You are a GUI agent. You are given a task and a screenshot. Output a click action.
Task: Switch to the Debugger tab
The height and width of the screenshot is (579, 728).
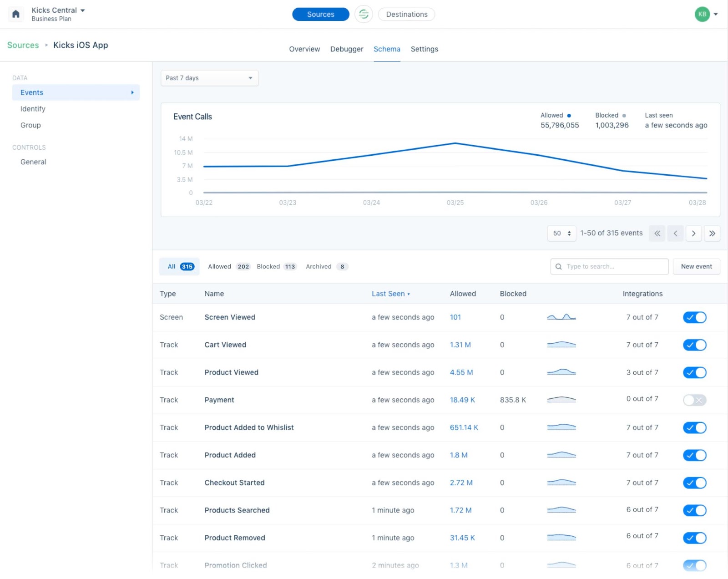(x=346, y=49)
